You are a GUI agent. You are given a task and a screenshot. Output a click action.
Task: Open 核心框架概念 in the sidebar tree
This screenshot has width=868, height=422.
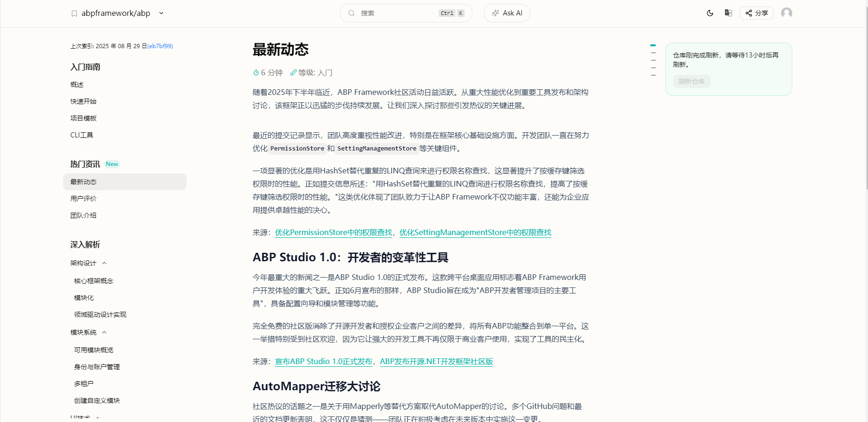point(94,281)
